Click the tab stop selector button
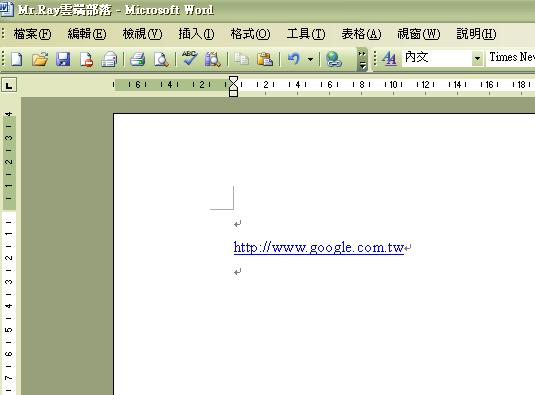The width and height of the screenshot is (535, 395). (9, 85)
